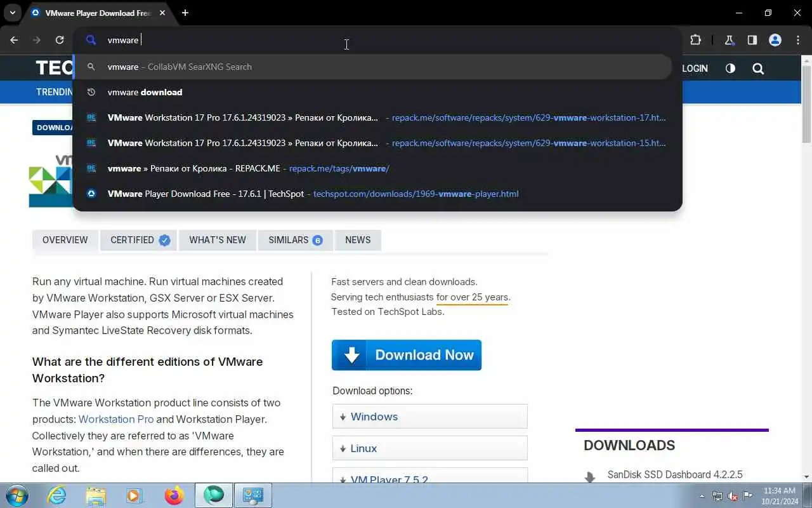Click the page vertical scrollbar thumb

(x=806, y=105)
